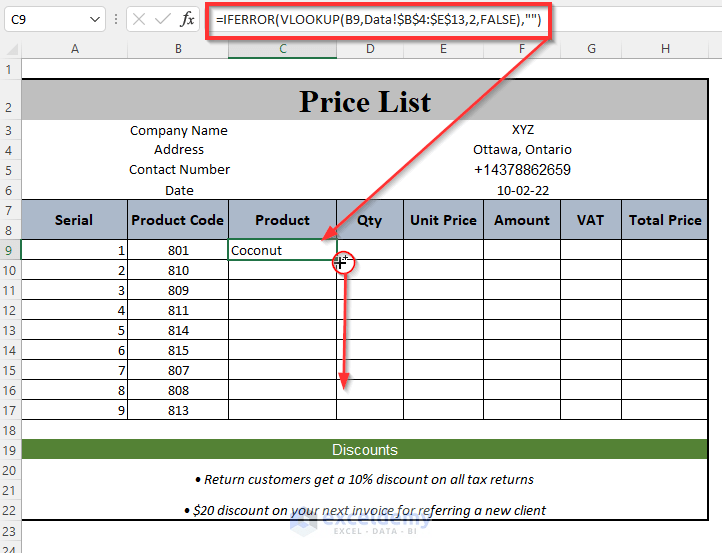Viewport: 722px width, 553px height.
Task: Click product code 814 cell
Action: [x=178, y=330]
